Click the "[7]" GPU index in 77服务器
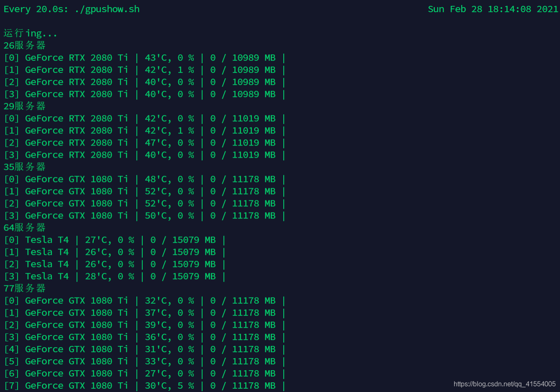This screenshot has width=560, height=392. click(11, 385)
